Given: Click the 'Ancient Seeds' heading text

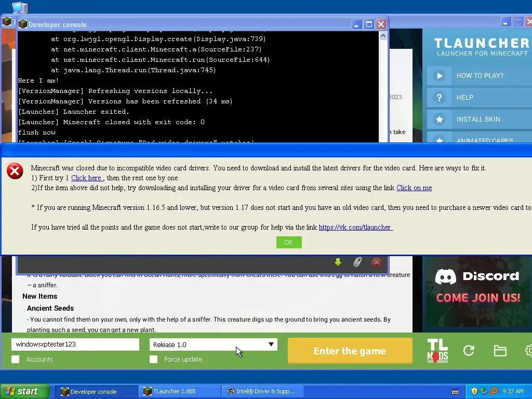Looking at the screenshot, I should pos(50,308).
